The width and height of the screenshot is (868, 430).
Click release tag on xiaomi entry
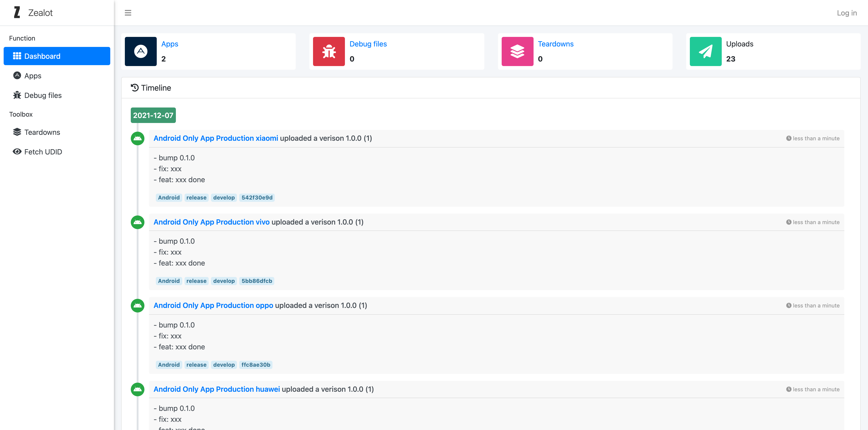click(196, 198)
